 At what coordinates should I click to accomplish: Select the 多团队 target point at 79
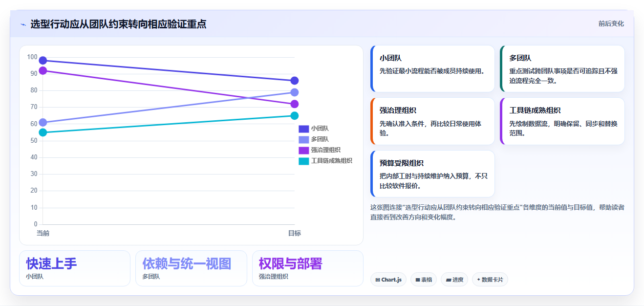point(294,92)
